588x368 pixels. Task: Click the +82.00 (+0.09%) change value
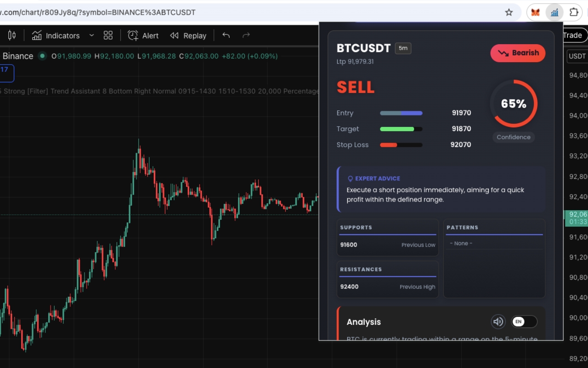pyautogui.click(x=250, y=56)
